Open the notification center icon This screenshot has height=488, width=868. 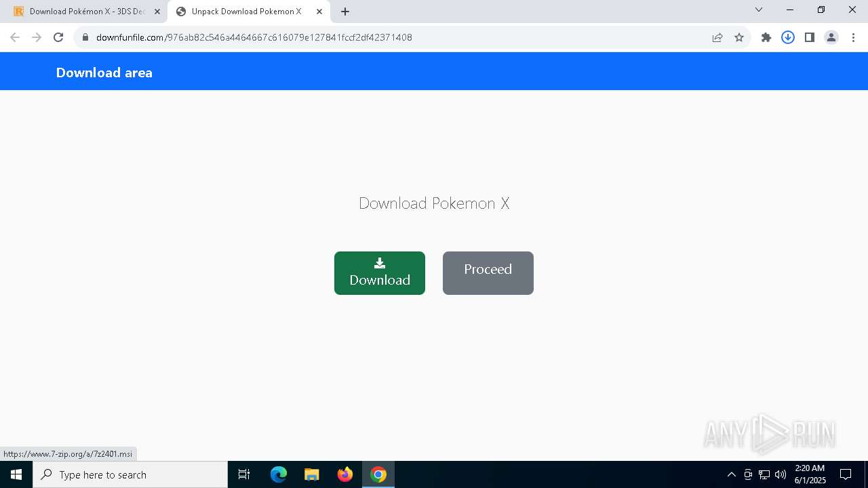[x=846, y=474]
